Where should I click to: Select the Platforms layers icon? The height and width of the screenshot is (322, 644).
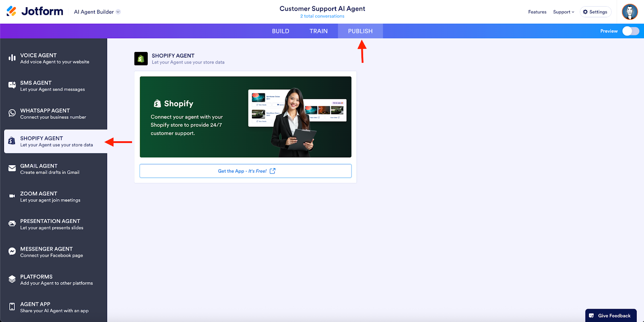click(12, 279)
